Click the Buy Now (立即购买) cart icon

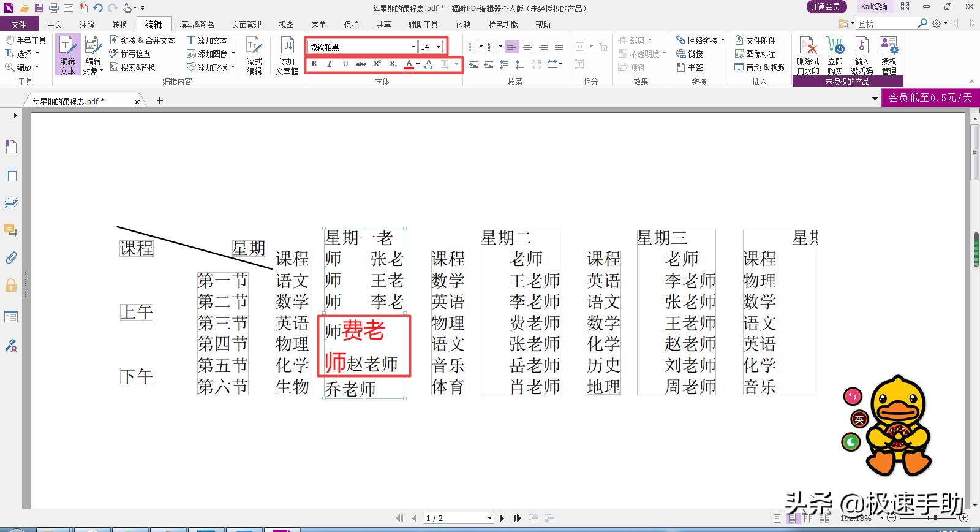tap(835, 55)
